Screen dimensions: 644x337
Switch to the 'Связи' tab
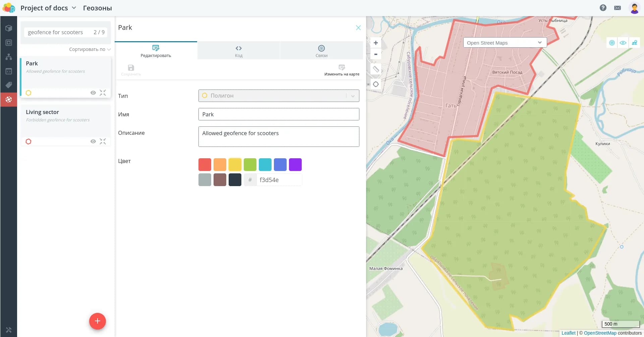coord(321,51)
